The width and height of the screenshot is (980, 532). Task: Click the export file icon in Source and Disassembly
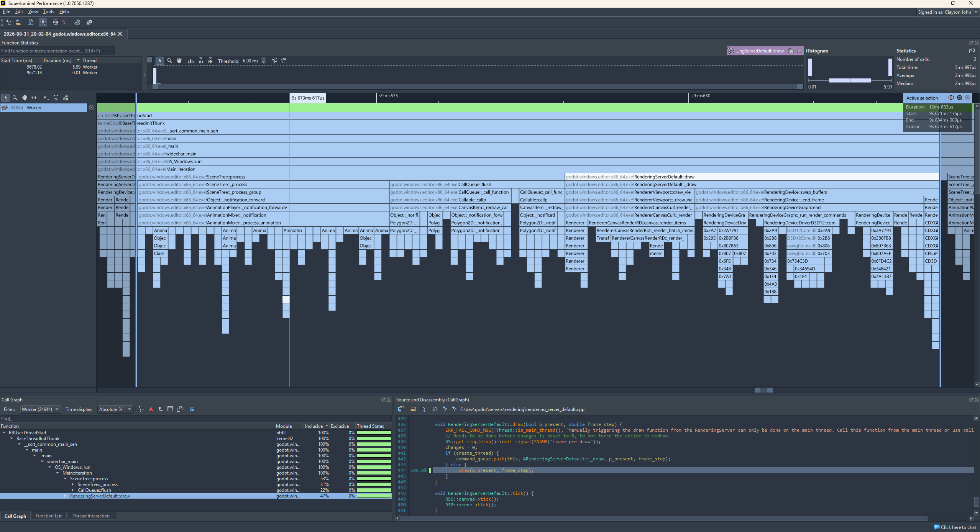tap(423, 409)
